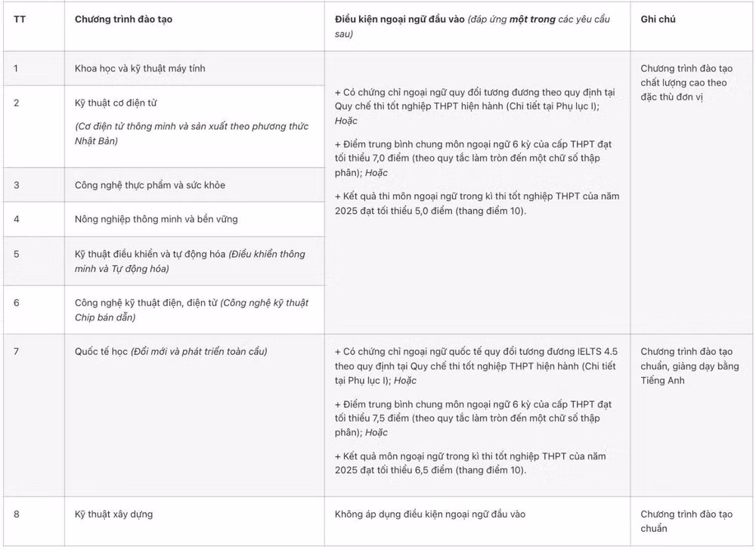This screenshot has width=756, height=550.
Task: Click the TT column header
Action: coord(20,19)
